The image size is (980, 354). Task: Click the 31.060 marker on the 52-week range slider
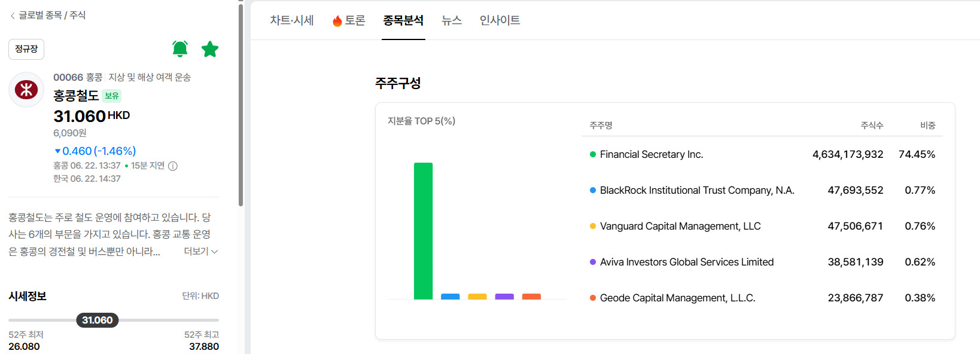click(98, 320)
